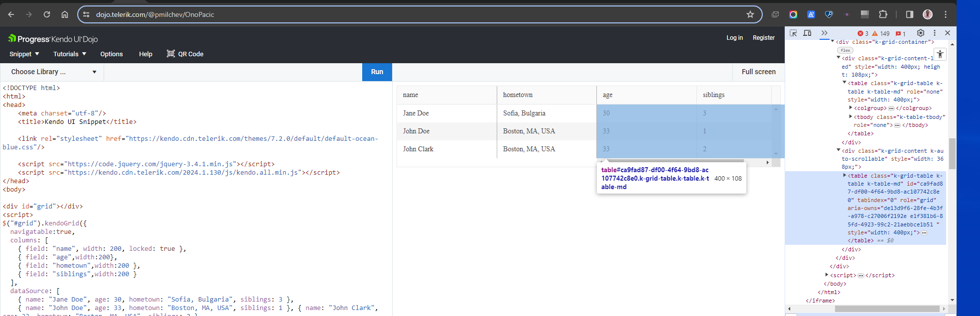980x316 pixels.
Task: Click the Log in link
Action: pos(734,38)
